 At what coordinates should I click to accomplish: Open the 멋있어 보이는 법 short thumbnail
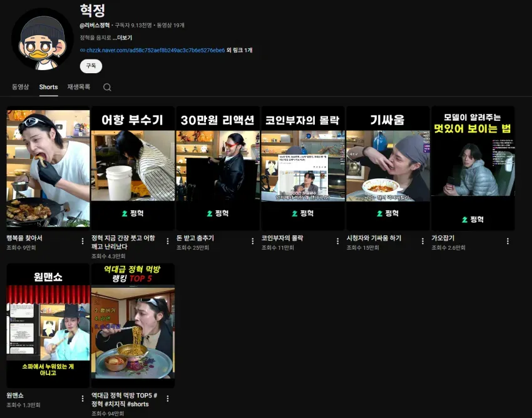[x=473, y=168]
